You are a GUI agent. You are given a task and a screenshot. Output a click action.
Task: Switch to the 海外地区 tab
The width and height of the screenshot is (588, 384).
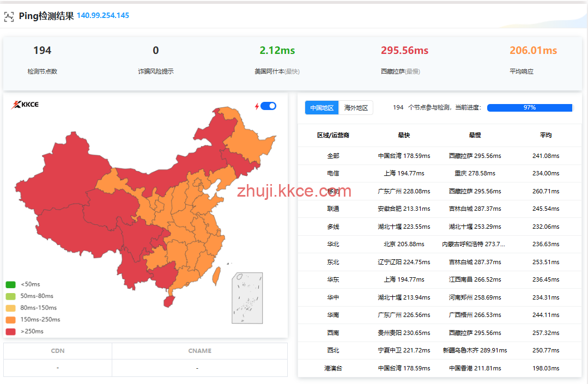(x=356, y=108)
